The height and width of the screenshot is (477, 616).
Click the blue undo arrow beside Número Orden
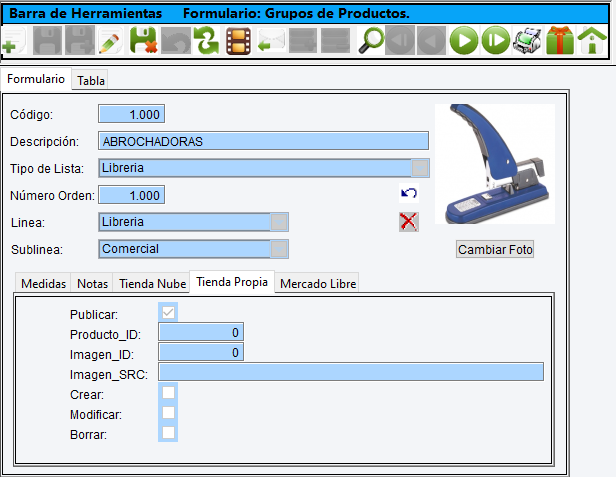pos(409,193)
